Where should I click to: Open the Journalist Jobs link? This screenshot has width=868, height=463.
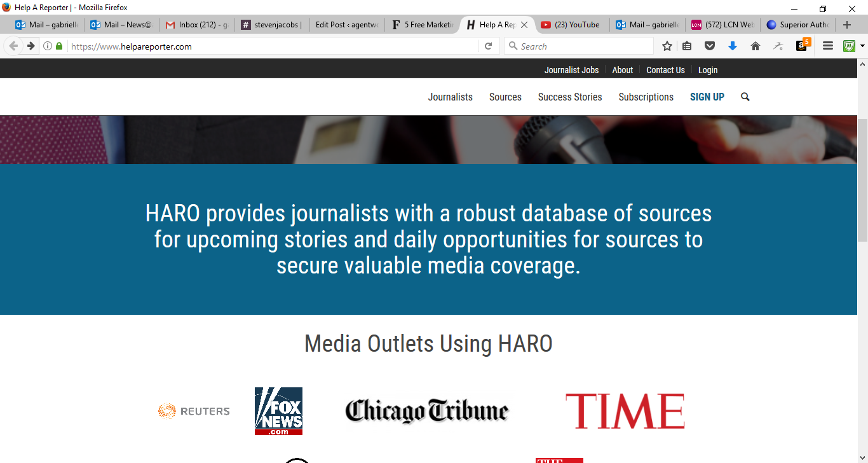[x=571, y=70]
